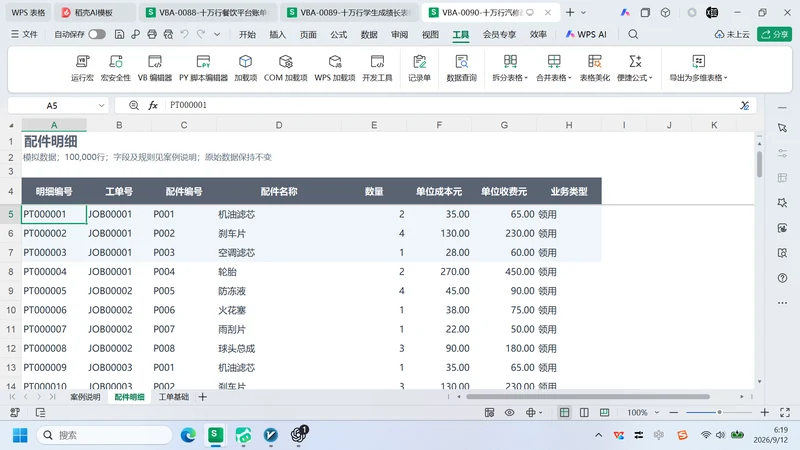Image resolution: width=800 pixels, height=450 pixels.
Task: Click the 未上云 cloud status button
Action: (x=732, y=34)
